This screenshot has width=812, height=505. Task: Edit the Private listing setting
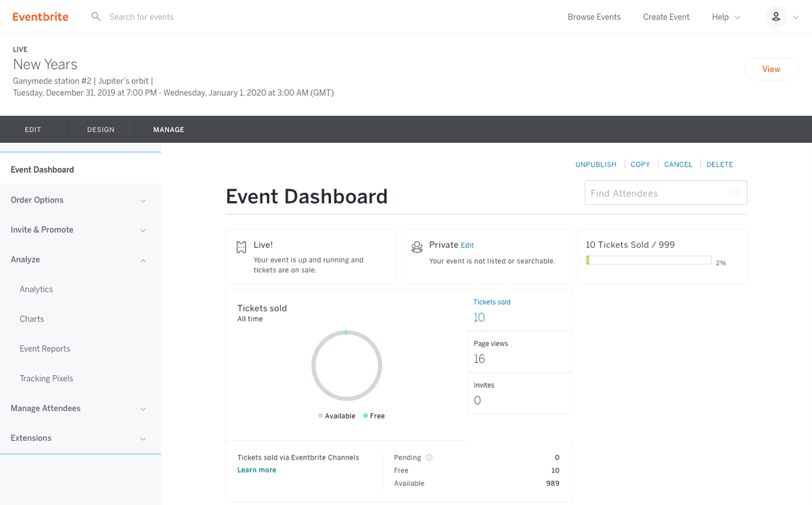[467, 246]
